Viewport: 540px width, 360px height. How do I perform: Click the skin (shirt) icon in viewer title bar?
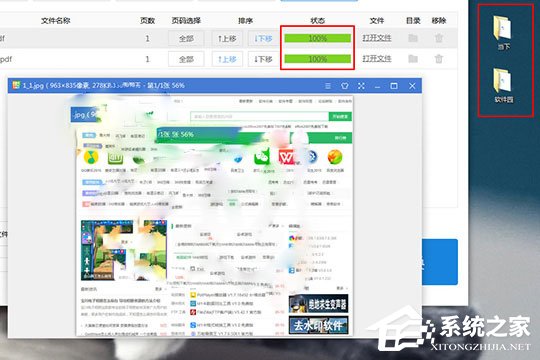pyautogui.click(x=344, y=86)
